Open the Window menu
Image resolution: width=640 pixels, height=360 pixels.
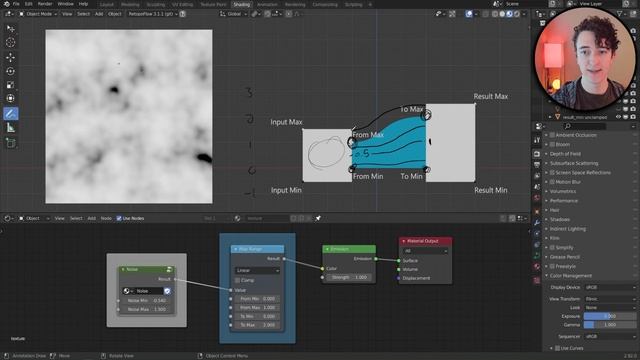click(x=65, y=4)
